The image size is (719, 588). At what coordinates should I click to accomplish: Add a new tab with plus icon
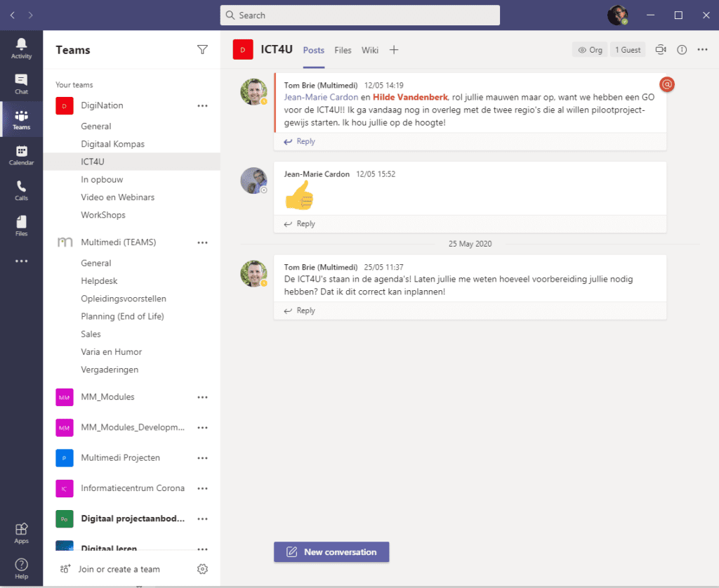(x=394, y=50)
